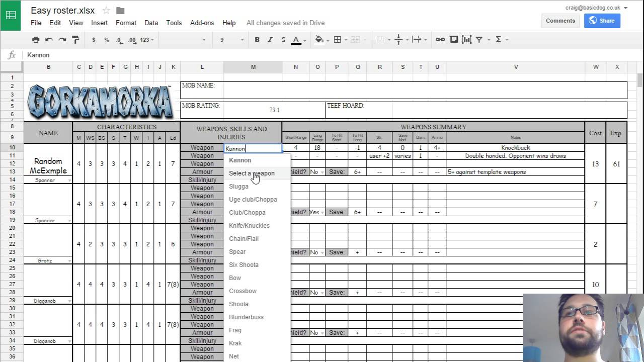Viewport: 644px width, 362px height.
Task: Open the Sheets home icon
Action: click(11, 15)
